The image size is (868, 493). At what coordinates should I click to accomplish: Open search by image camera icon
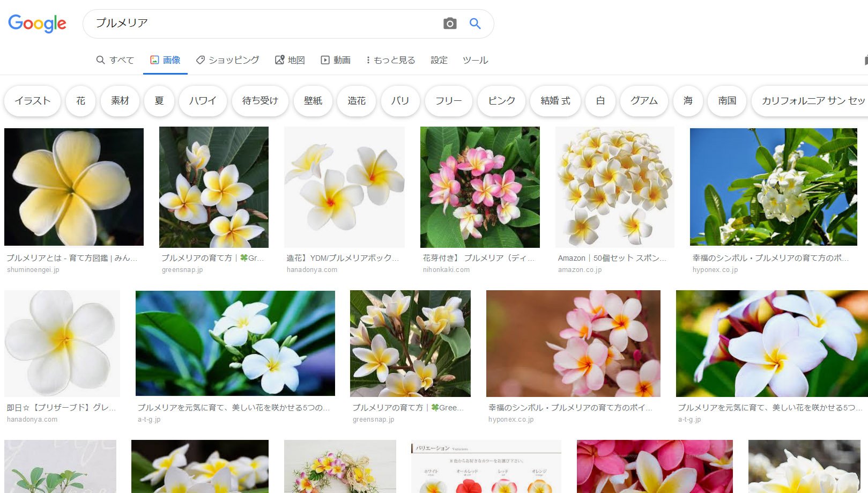(450, 24)
